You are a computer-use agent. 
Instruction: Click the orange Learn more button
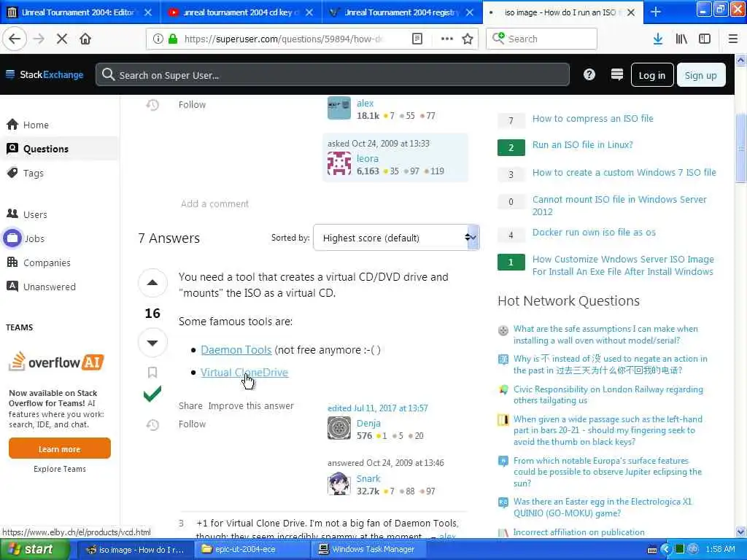tap(60, 448)
